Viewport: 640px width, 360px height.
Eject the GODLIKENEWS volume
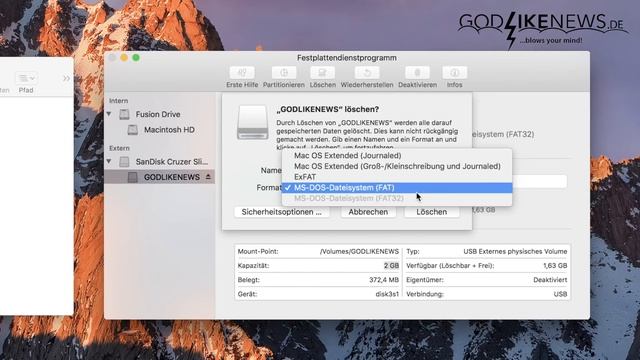click(208, 177)
